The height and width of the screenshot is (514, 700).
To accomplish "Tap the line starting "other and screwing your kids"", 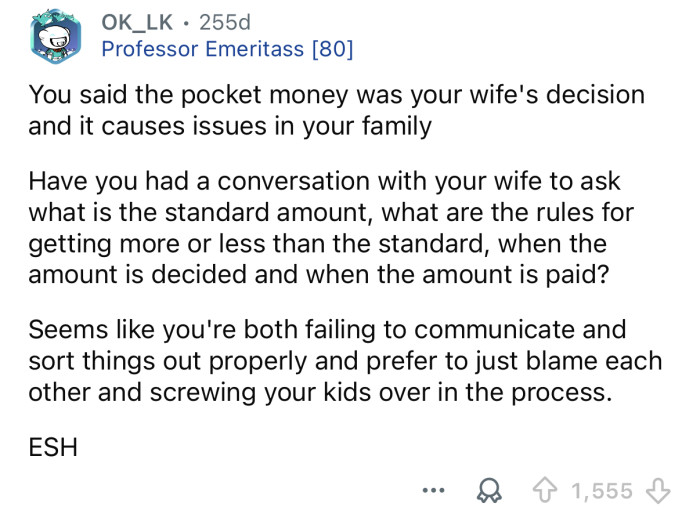I will [x=319, y=390].
